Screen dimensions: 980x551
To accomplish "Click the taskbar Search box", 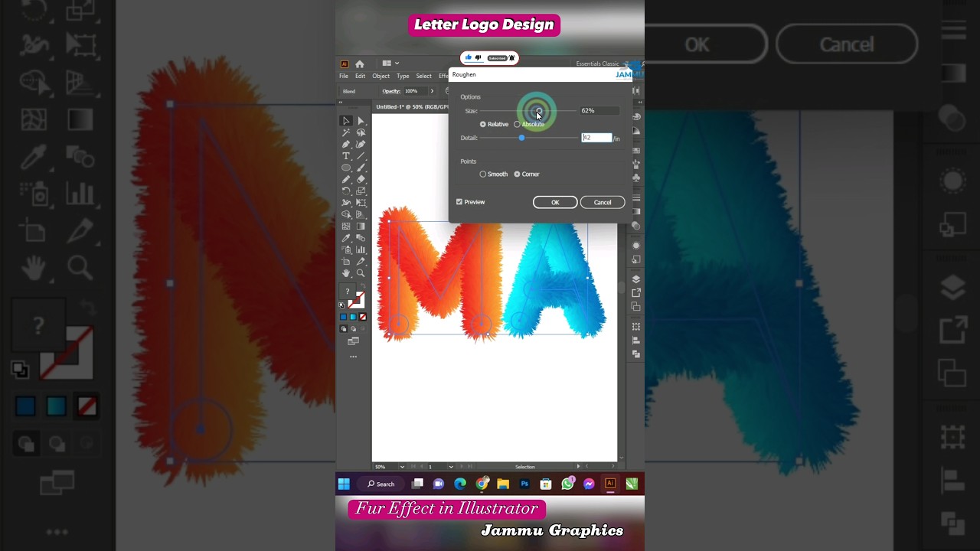I will pos(381,484).
